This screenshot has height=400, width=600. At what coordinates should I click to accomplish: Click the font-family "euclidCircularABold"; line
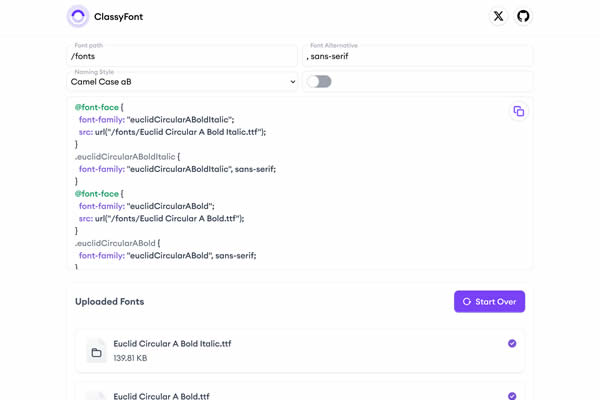[x=147, y=206]
